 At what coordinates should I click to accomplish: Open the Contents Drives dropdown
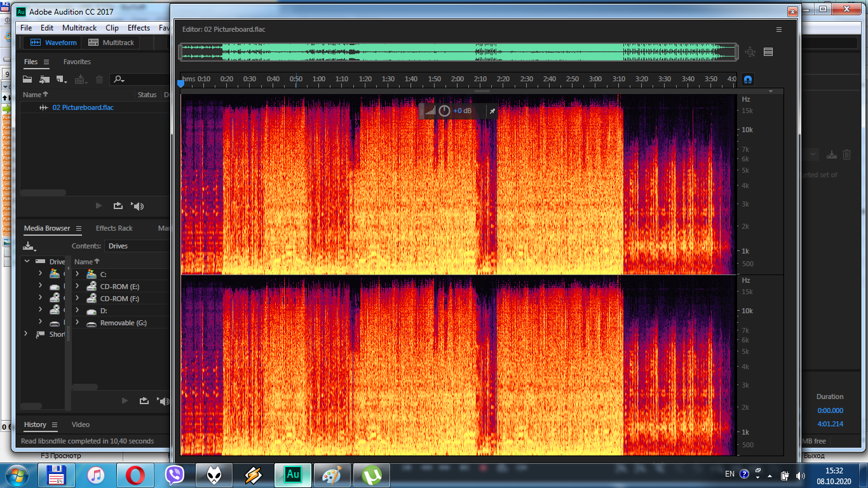[137, 246]
